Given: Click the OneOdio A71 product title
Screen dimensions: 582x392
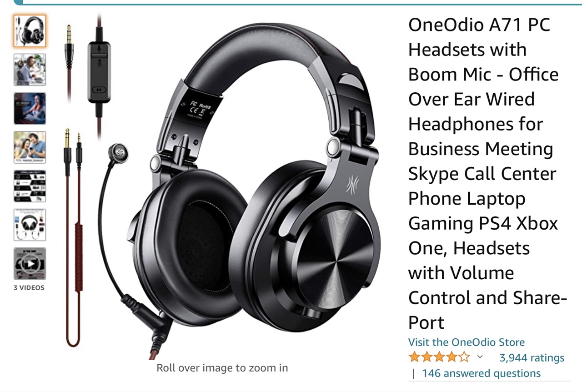Looking at the screenshot, I should (487, 173).
